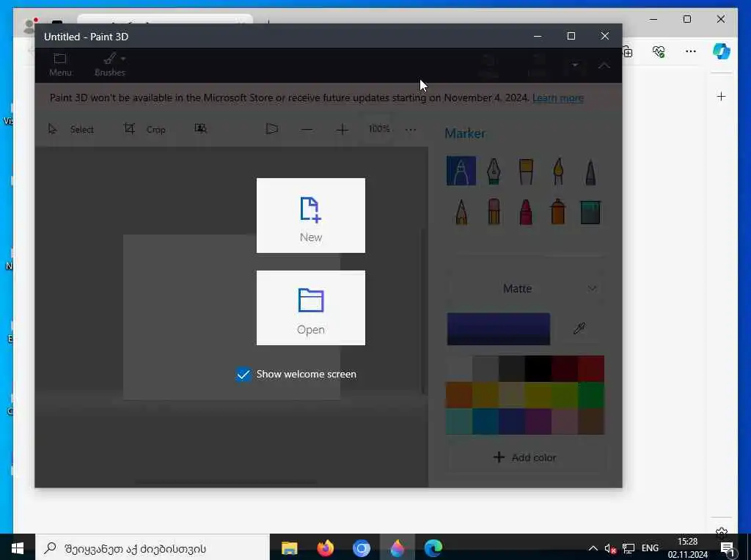Screen dimensions: 751x560
Task: Click the Magic select icon
Action: pos(200,128)
